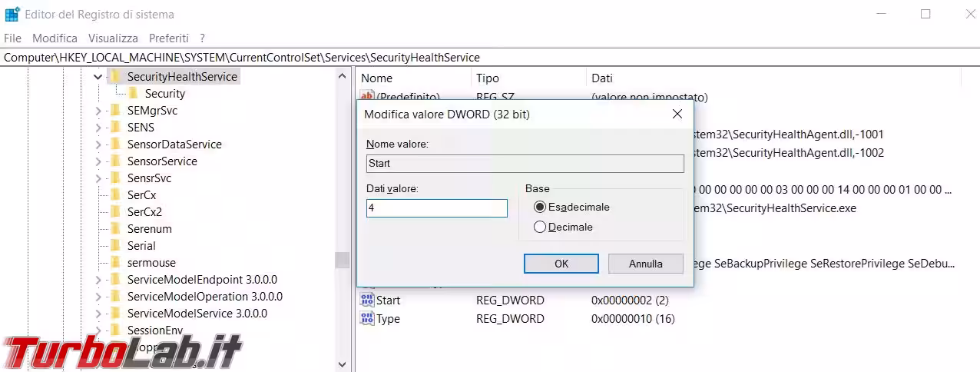
Task: Click the Serial folder icon
Action: point(115,246)
